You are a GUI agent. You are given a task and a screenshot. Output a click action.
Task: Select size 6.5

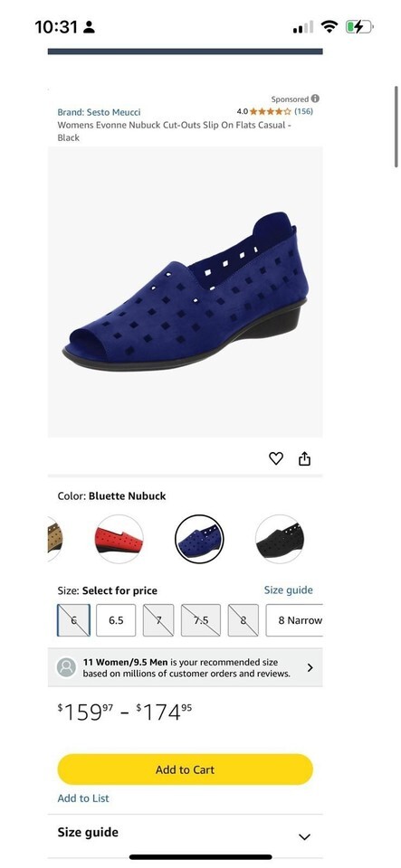click(116, 620)
